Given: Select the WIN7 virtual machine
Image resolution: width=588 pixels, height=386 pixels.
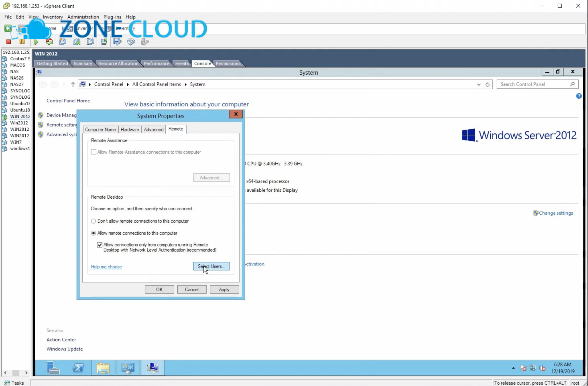Looking at the screenshot, I should pos(16,142).
